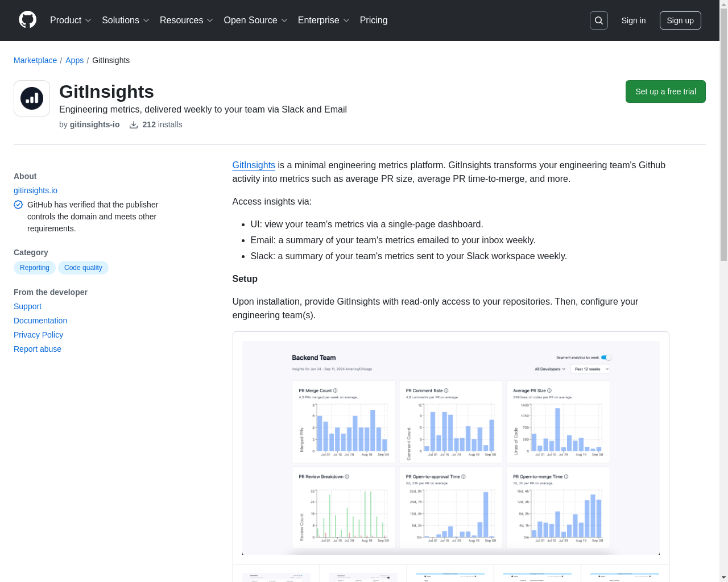
Task: Click the main dashboard screenshot image
Action: [451, 448]
